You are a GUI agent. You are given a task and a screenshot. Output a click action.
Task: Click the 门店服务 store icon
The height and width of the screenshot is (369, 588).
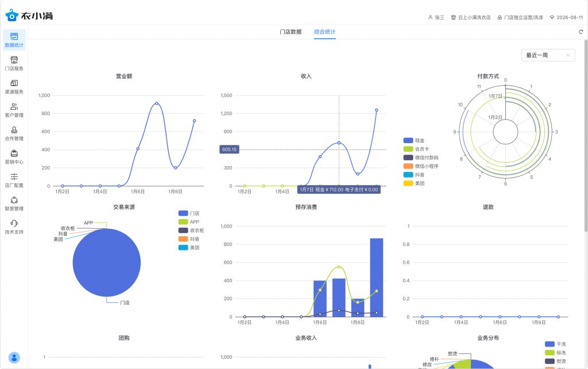14,60
